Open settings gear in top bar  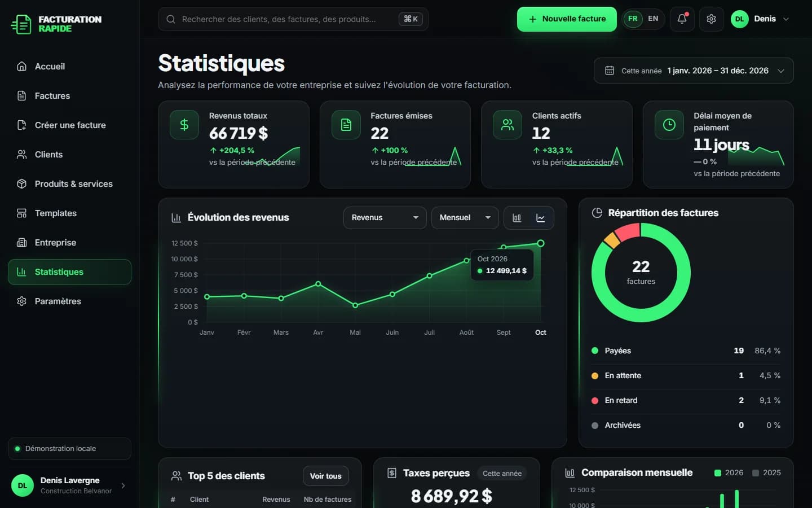pyautogui.click(x=711, y=19)
